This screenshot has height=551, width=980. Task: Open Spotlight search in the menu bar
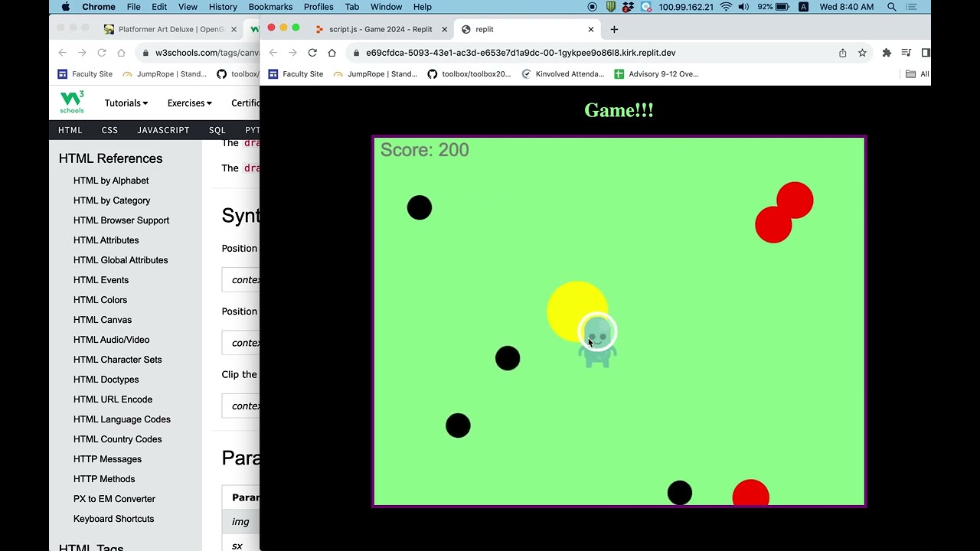[892, 7]
